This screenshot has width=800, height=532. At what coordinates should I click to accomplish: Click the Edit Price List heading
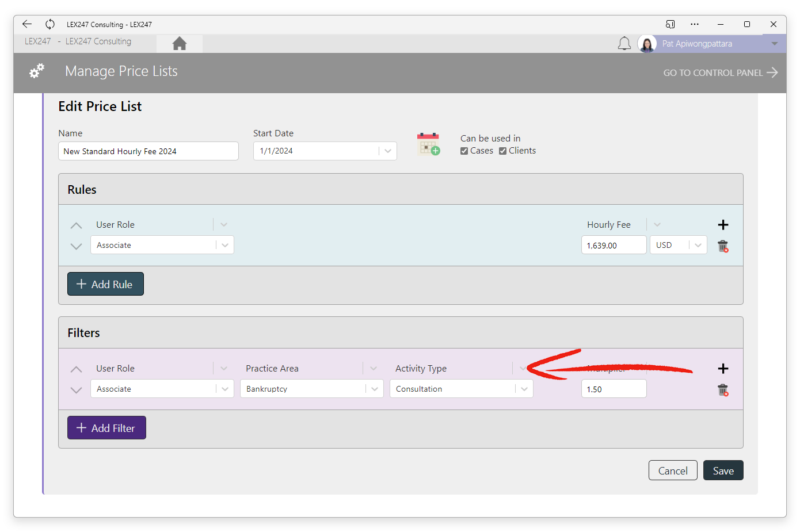100,106
